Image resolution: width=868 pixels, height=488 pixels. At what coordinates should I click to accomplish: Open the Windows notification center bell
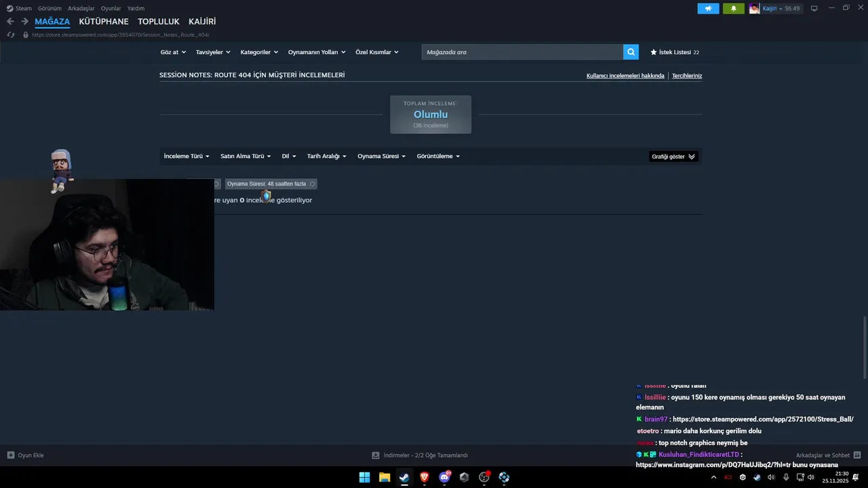tap(856, 477)
